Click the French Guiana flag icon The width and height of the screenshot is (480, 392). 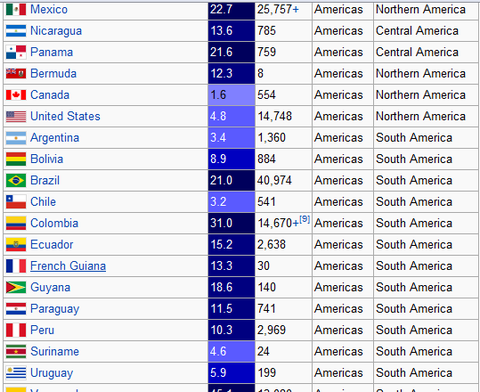(x=16, y=266)
